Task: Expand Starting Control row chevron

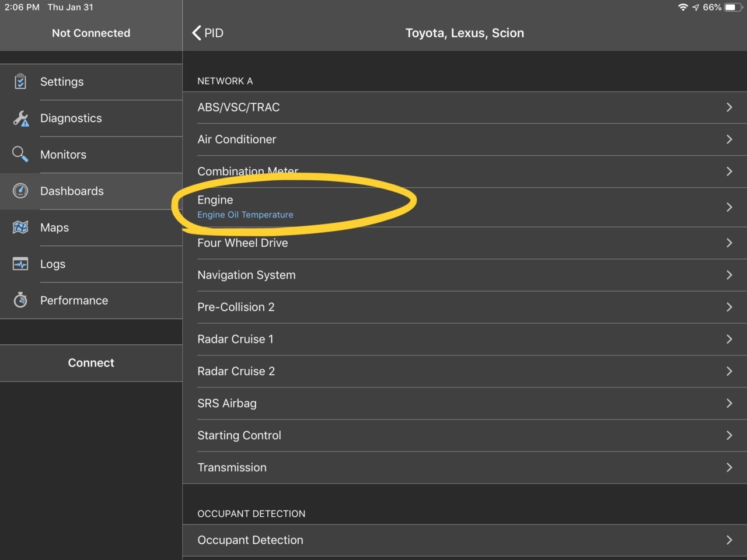Action: 729,435
